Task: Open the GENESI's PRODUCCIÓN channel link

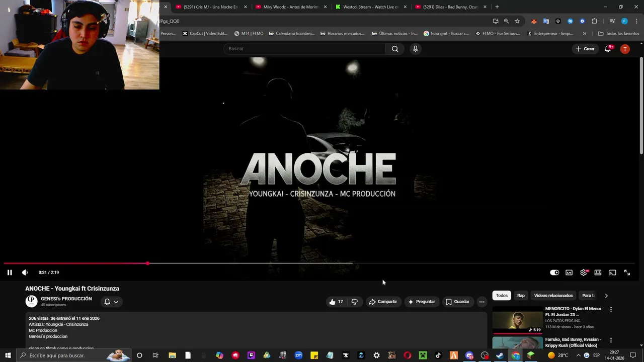Action: tap(66, 299)
